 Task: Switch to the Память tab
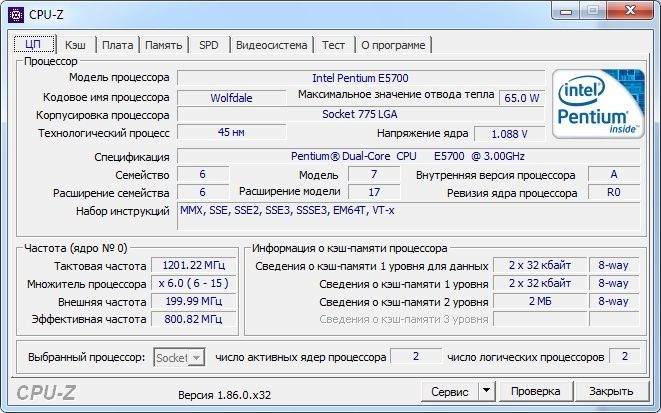tap(164, 45)
